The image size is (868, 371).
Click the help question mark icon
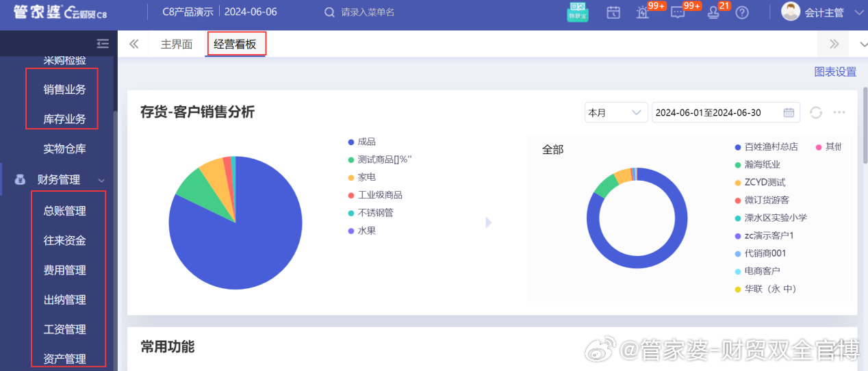(x=742, y=12)
